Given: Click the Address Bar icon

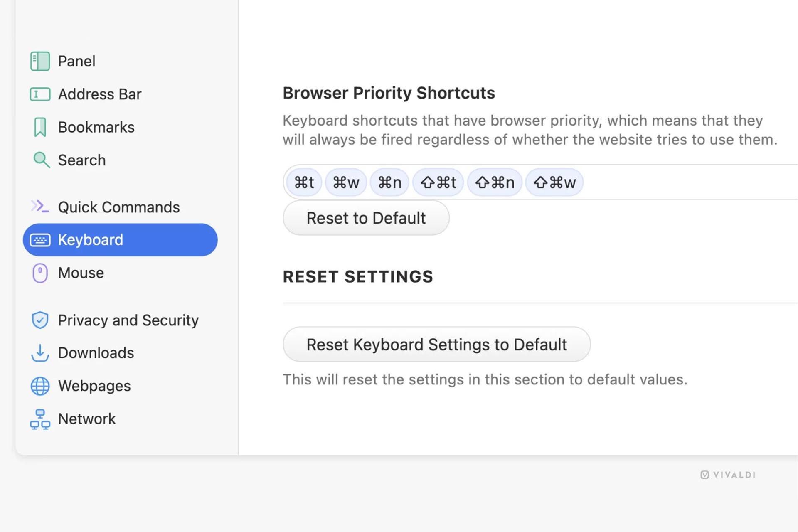Looking at the screenshot, I should (x=40, y=94).
